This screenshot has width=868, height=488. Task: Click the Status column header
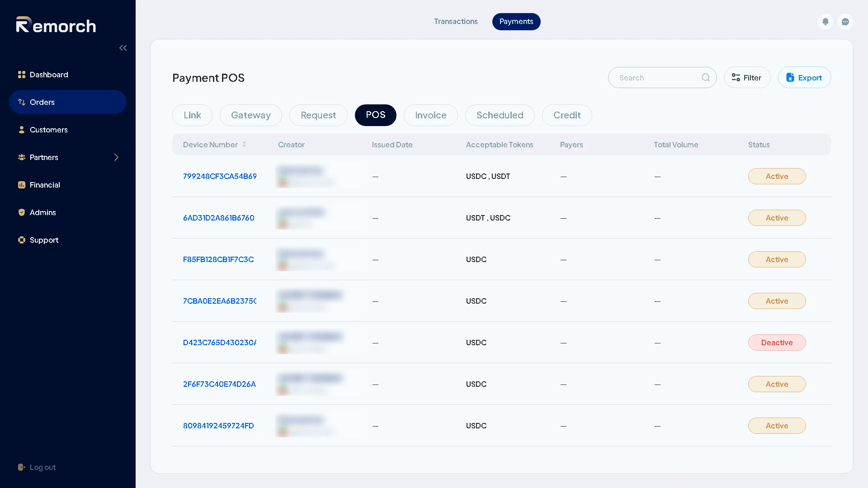(x=759, y=145)
